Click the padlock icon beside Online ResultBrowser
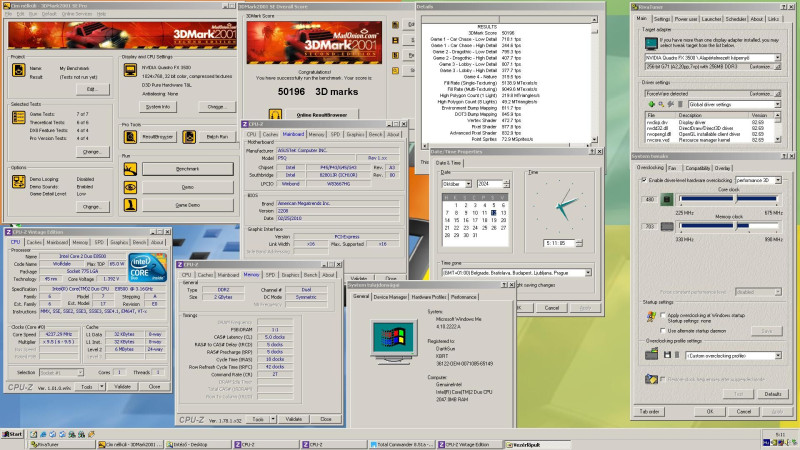The image size is (800, 450). coord(275,114)
